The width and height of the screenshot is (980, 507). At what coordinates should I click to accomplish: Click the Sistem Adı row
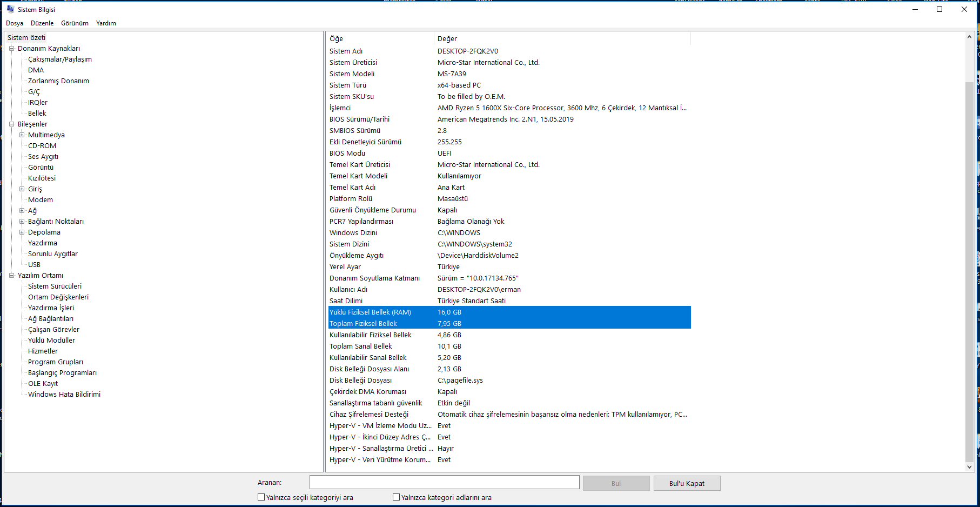(x=509, y=51)
